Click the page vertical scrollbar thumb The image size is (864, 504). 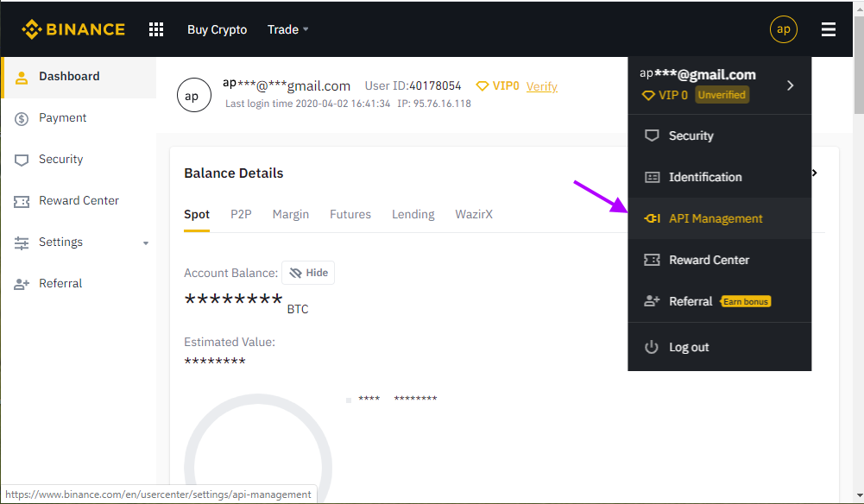[859, 65]
